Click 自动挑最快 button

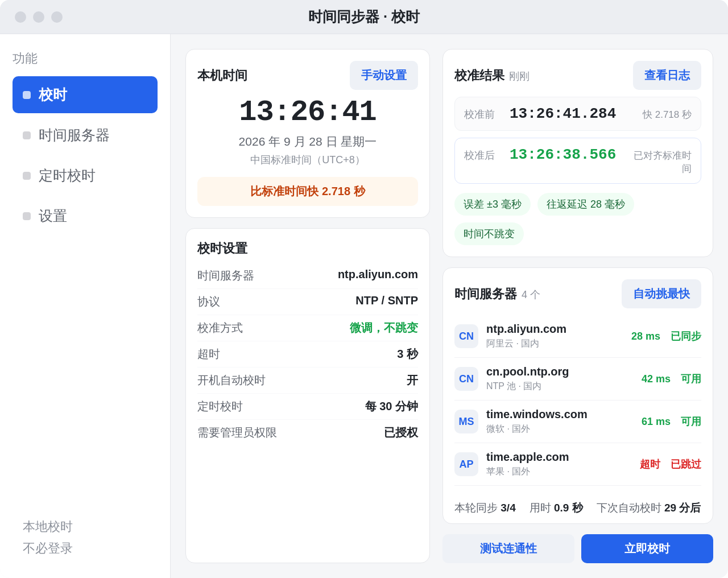[x=661, y=294]
